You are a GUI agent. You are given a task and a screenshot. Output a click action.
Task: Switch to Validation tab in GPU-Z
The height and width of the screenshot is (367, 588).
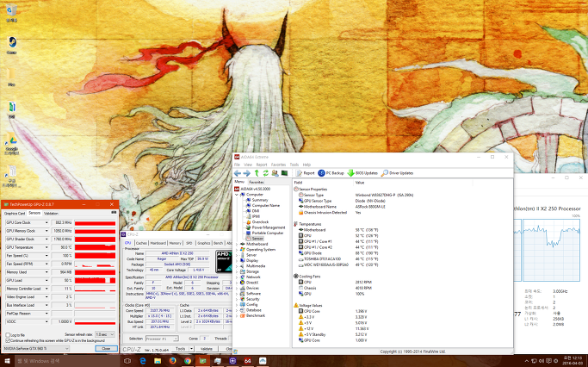pos(51,213)
